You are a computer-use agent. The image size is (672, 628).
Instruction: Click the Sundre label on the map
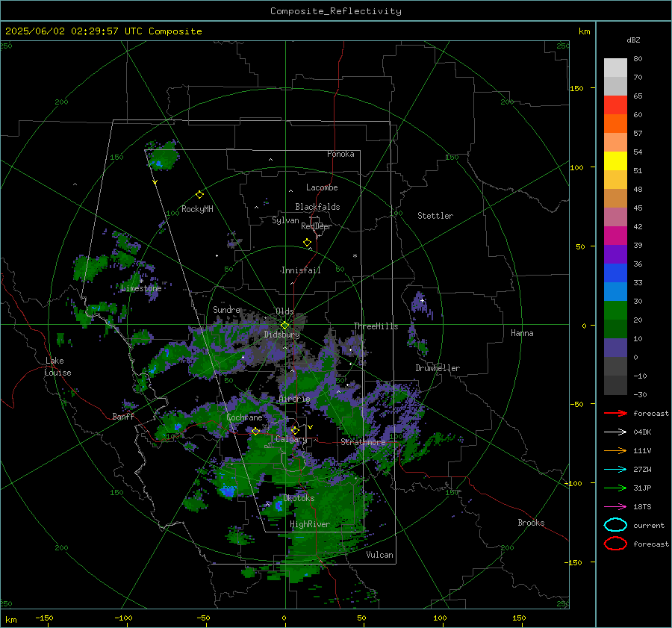click(227, 309)
